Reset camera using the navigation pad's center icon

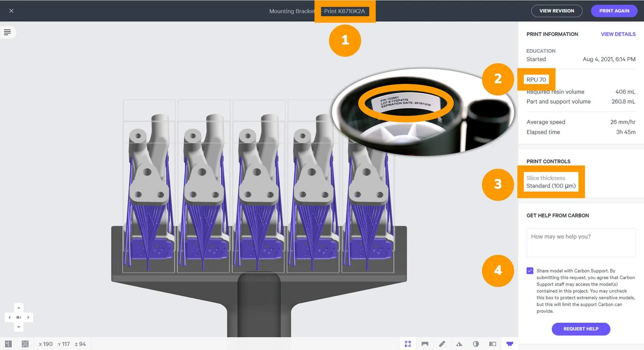19,317
